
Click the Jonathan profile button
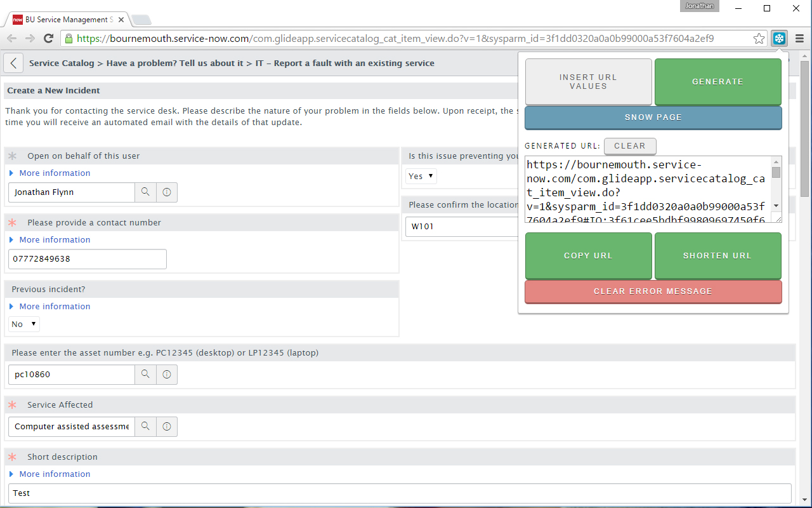700,6
